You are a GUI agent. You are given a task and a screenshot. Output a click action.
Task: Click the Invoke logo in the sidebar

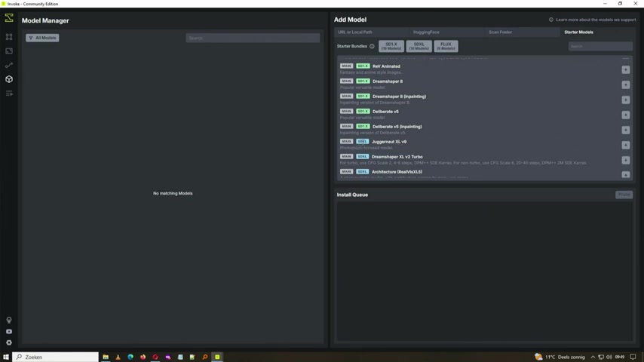click(x=9, y=18)
